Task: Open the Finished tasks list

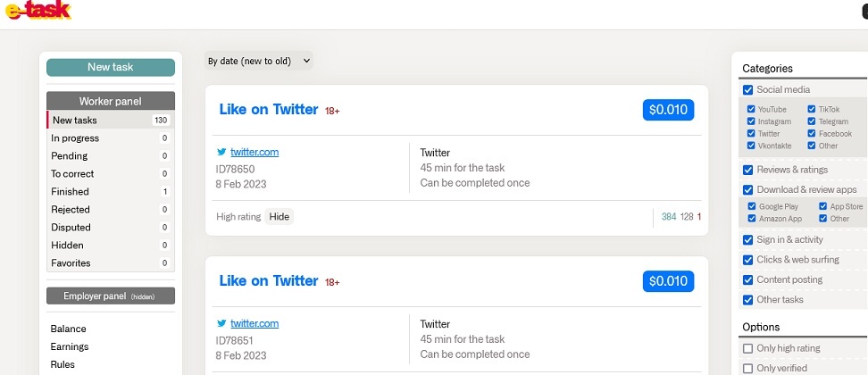Action: tap(71, 192)
